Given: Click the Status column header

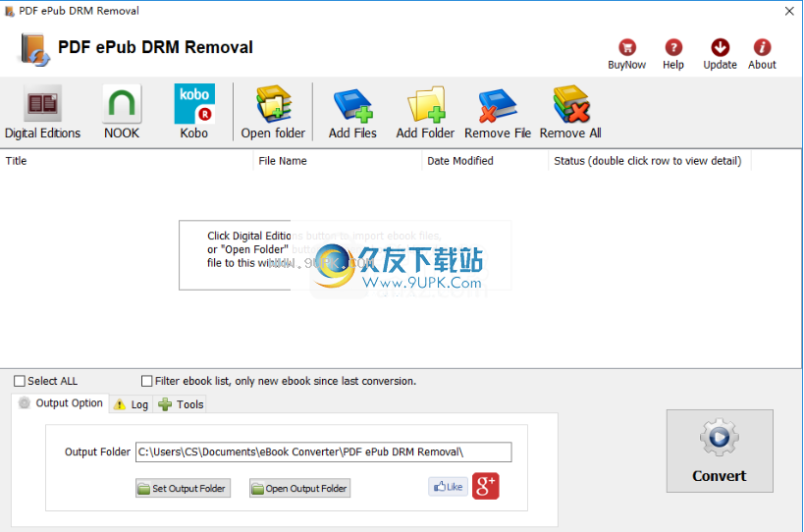Looking at the screenshot, I should [x=650, y=161].
